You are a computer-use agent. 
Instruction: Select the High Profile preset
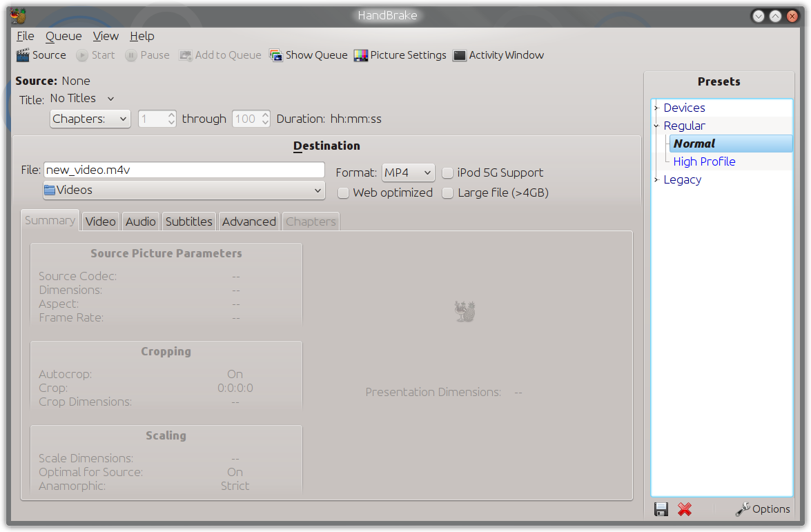point(704,162)
